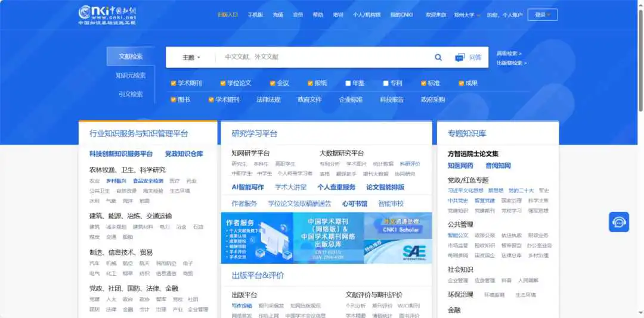Expand the 郑州大学 institution dropdown

tap(467, 15)
